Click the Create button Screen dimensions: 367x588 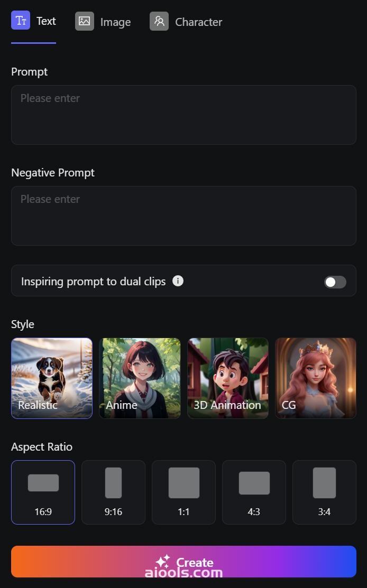pyautogui.click(x=183, y=562)
